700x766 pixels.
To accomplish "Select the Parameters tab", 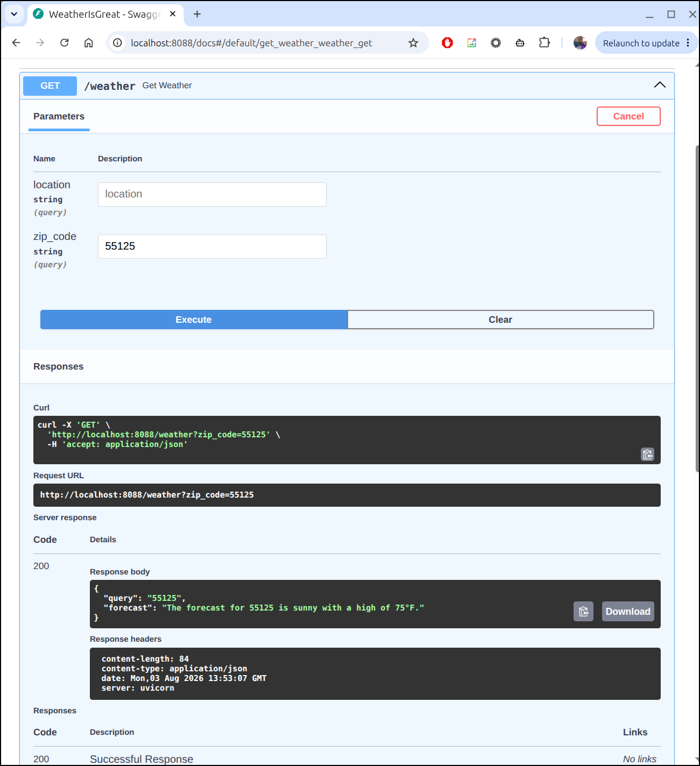I will pyautogui.click(x=59, y=116).
